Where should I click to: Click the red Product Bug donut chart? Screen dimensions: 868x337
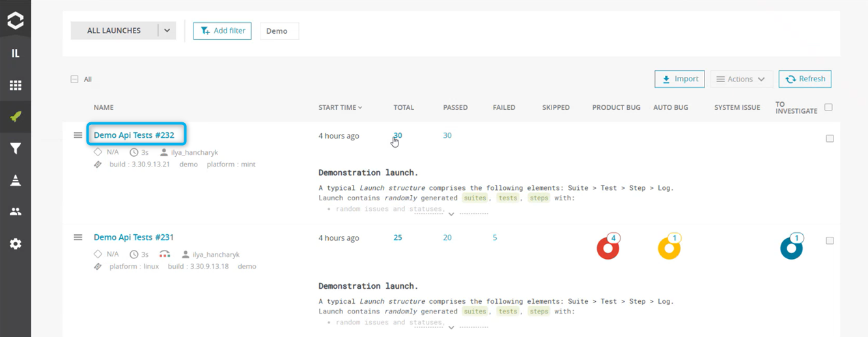pyautogui.click(x=608, y=248)
